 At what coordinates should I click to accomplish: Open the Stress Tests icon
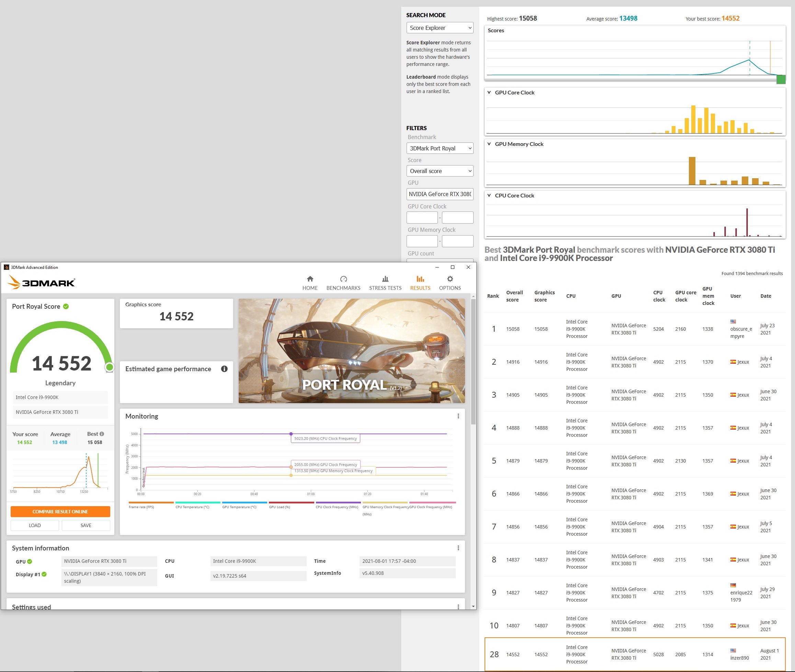pyautogui.click(x=385, y=279)
